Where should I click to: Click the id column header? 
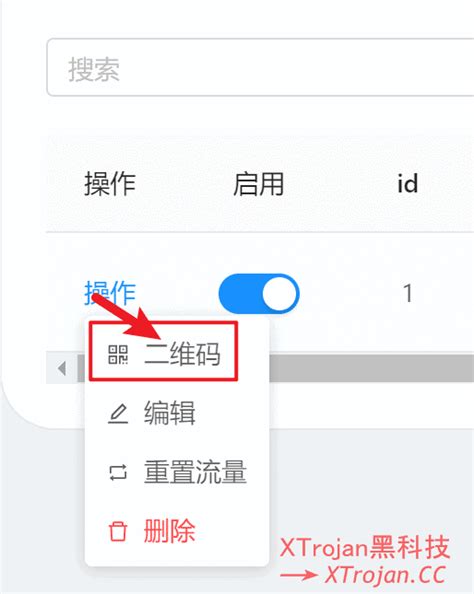point(407,184)
